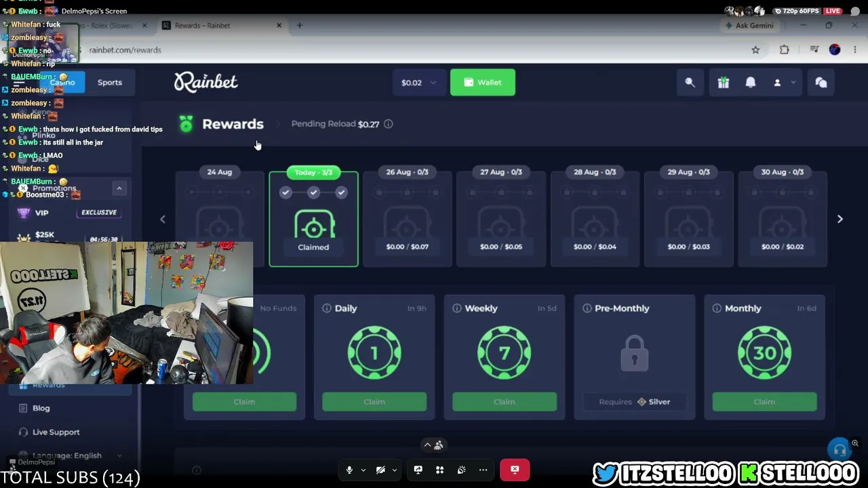
Task: Select the 30 Aug reward card
Action: click(x=782, y=219)
